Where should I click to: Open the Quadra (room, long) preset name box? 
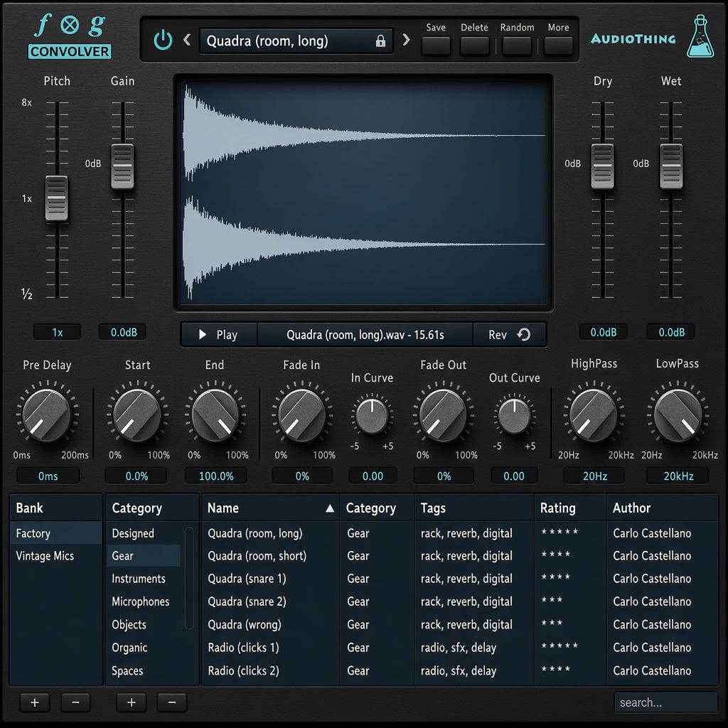coord(296,41)
